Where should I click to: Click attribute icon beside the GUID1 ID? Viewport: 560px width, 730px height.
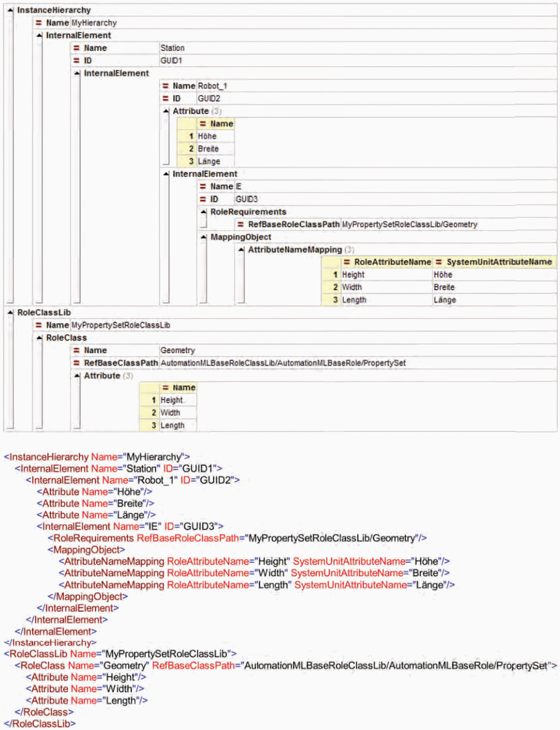(76, 60)
